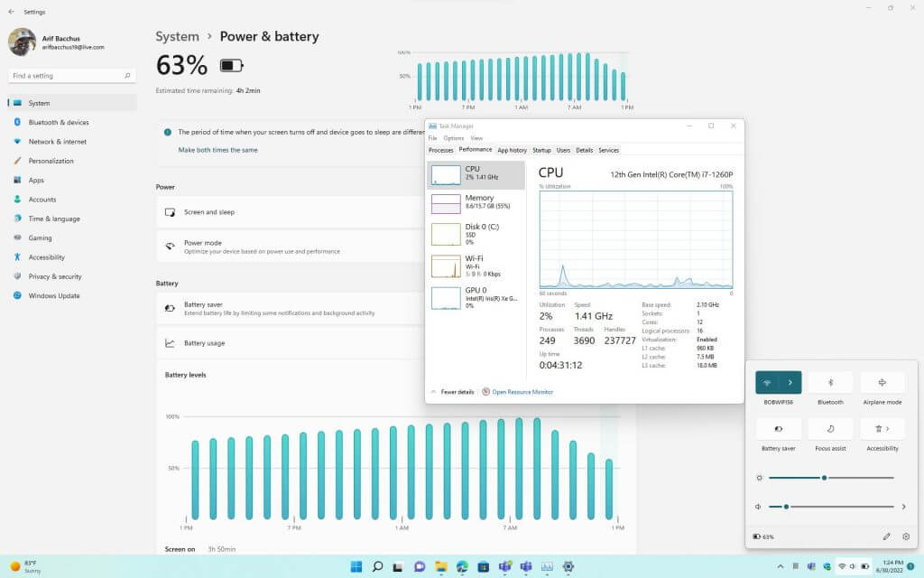Screen dimensions: 924x578
Task: Toggle Bluetooth in quick settings
Action: [830, 383]
